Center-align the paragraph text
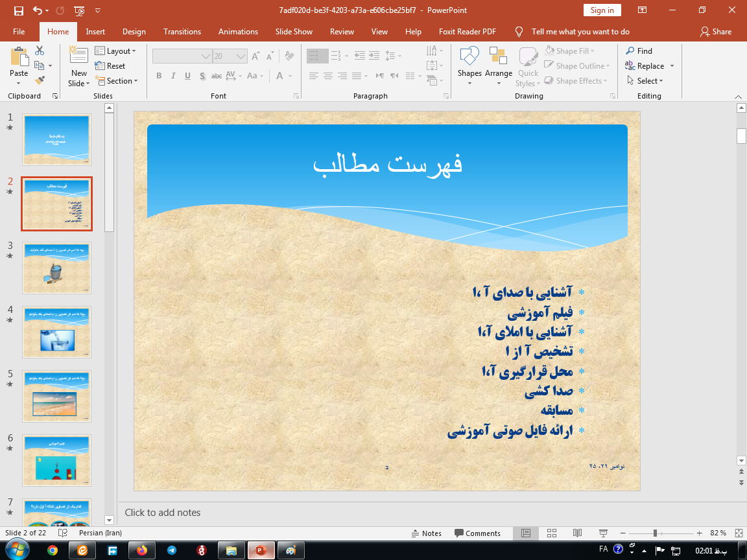 [x=327, y=76]
